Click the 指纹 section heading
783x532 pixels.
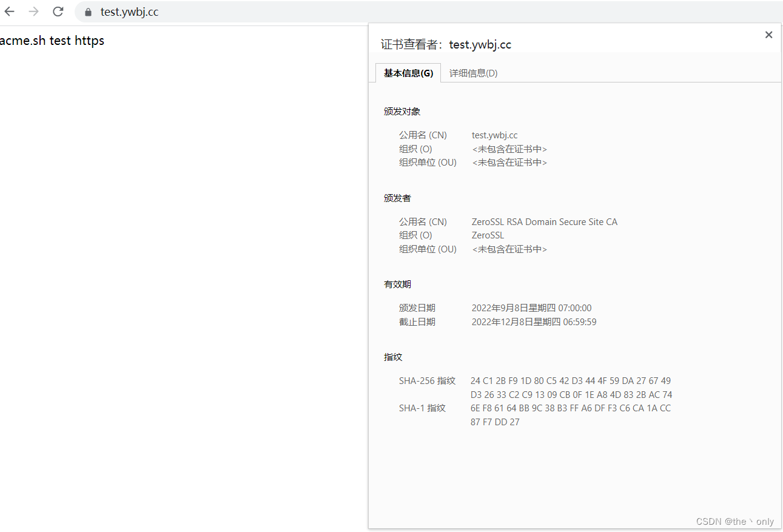[x=393, y=357]
